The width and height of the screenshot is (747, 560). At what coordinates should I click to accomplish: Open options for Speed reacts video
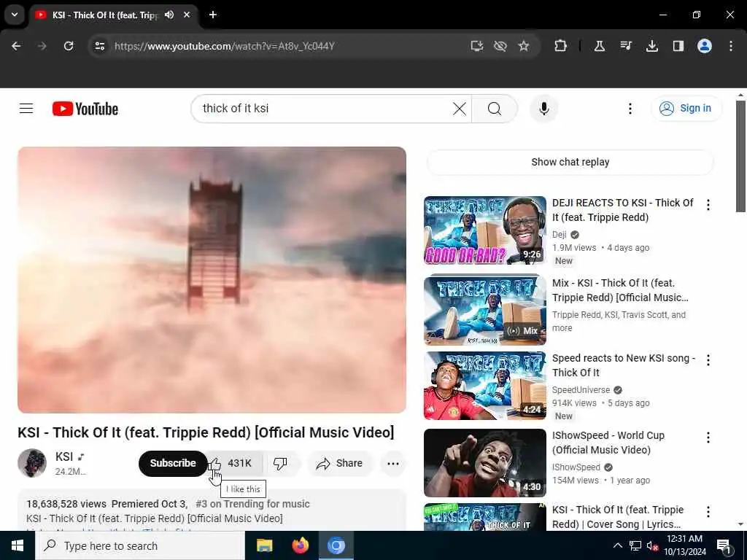708,360
